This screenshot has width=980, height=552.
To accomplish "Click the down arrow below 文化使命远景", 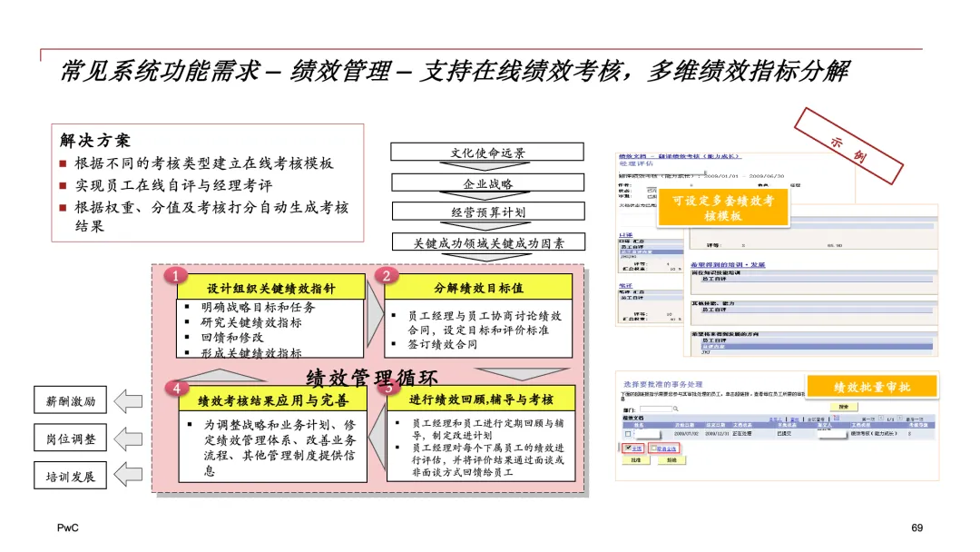I will [485, 166].
